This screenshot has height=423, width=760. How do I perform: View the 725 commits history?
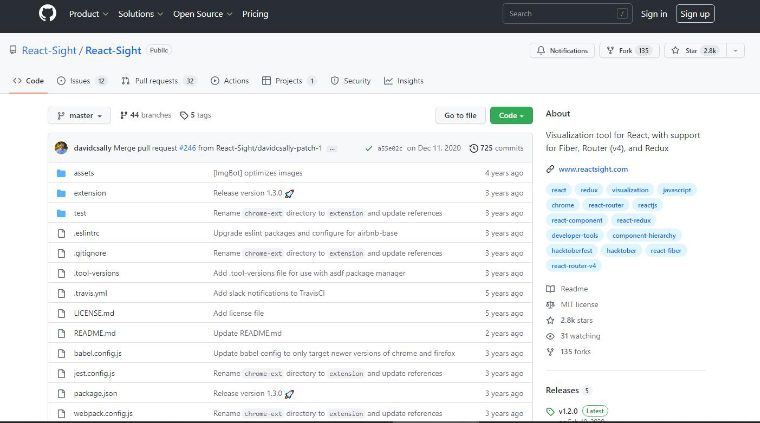(x=496, y=148)
